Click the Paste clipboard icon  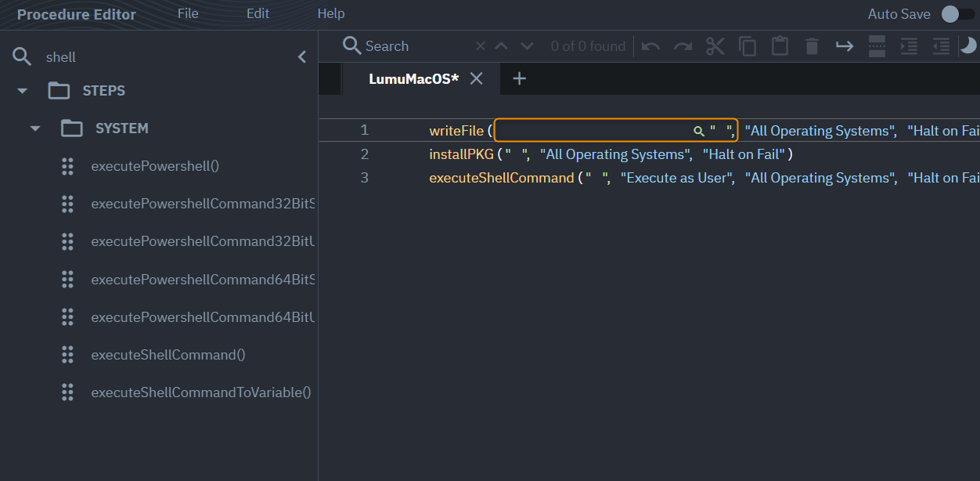coord(780,46)
